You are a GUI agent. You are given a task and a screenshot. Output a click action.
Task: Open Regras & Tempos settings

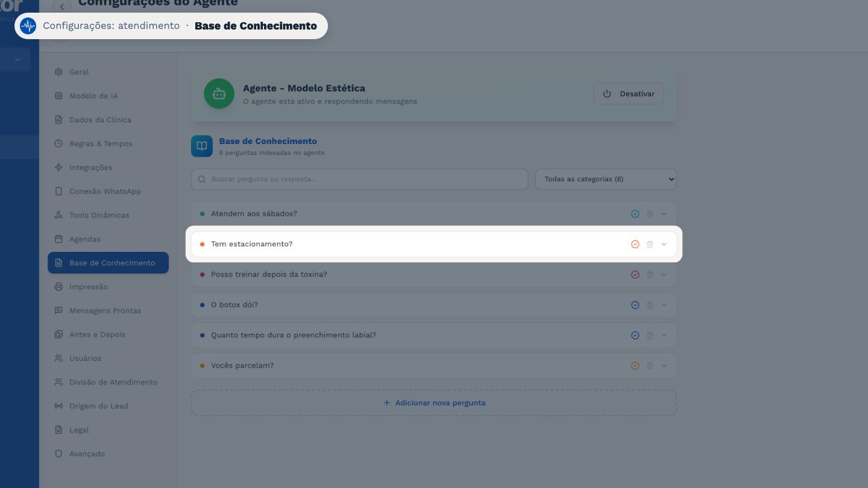point(108,143)
